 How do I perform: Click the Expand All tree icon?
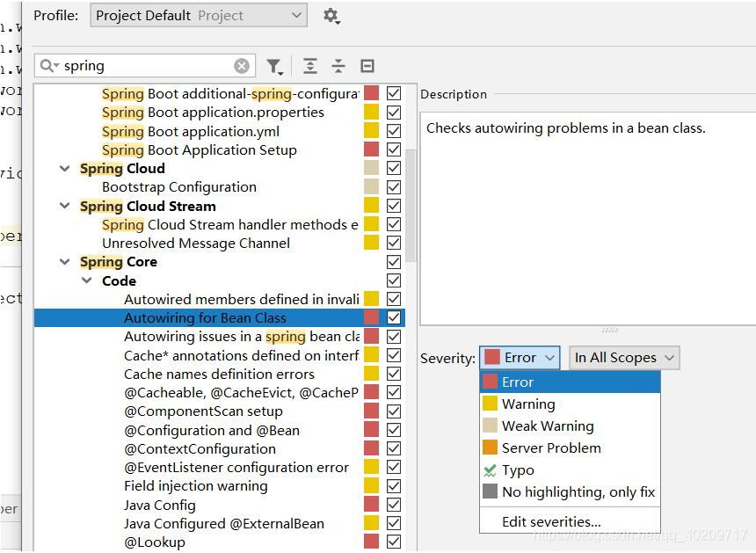coord(310,67)
